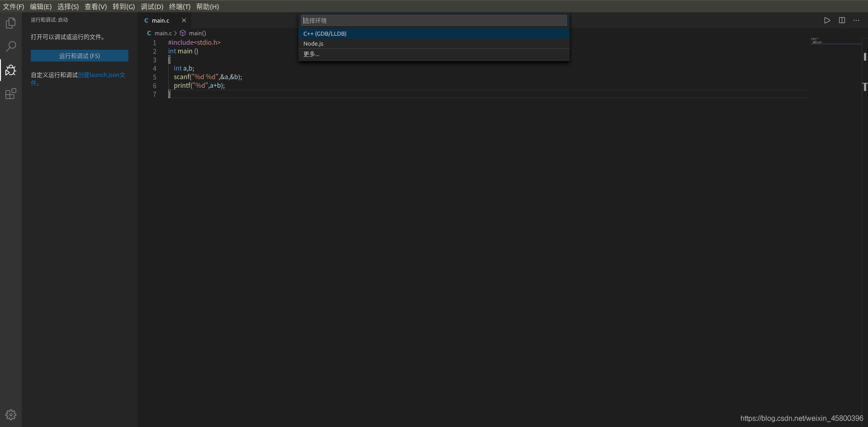Click the int main () code line
868x427 pixels.
(183, 51)
